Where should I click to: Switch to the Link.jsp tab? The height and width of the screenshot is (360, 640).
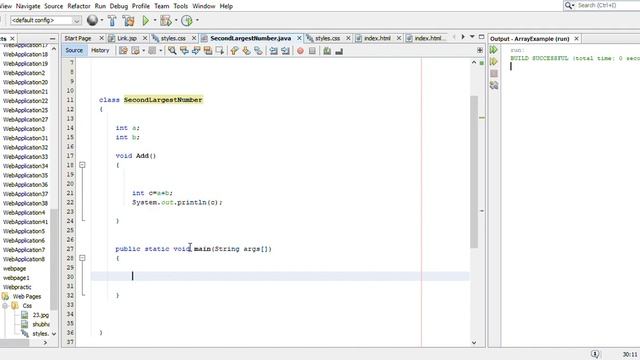(x=127, y=38)
